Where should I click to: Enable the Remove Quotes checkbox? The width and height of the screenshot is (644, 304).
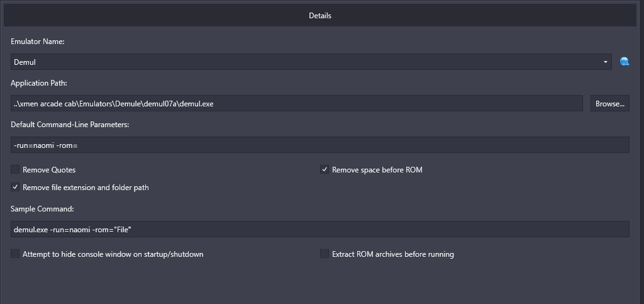(15, 169)
